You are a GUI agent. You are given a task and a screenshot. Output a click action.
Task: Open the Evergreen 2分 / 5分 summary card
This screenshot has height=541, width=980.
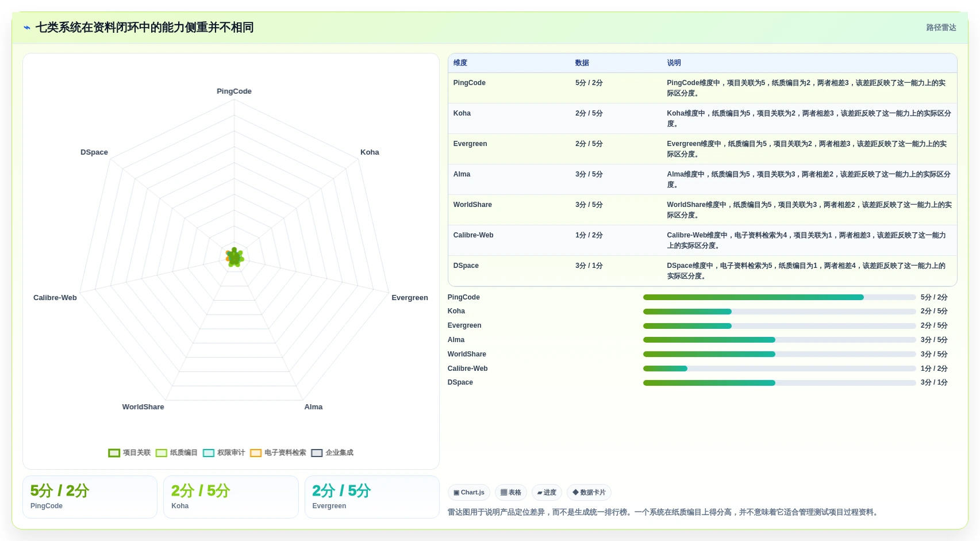372,497
